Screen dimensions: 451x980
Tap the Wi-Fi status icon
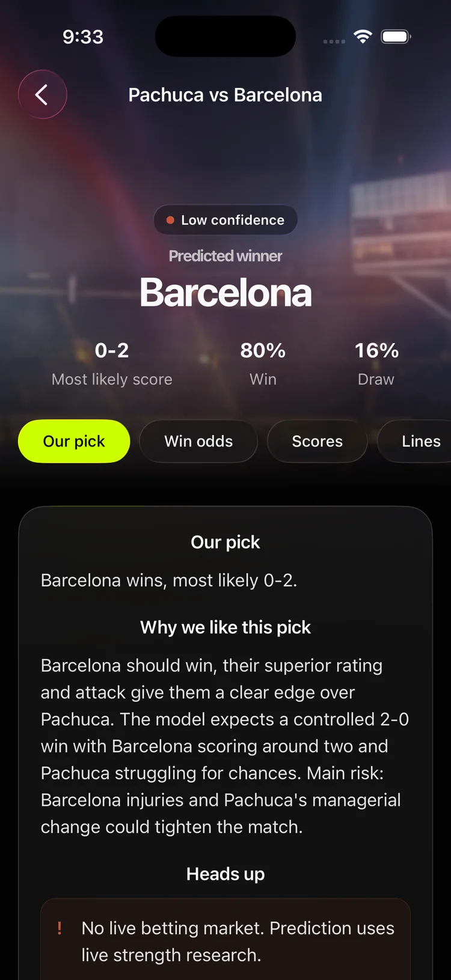[x=363, y=37]
